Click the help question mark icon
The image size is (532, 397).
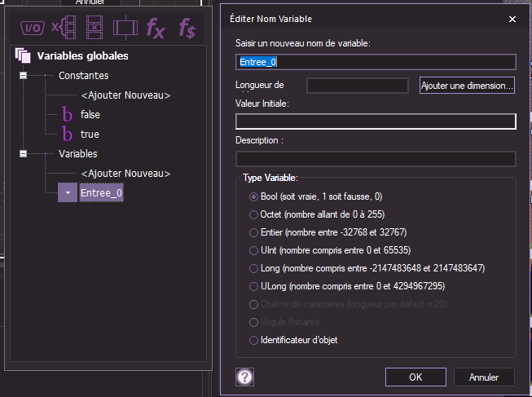(x=244, y=377)
